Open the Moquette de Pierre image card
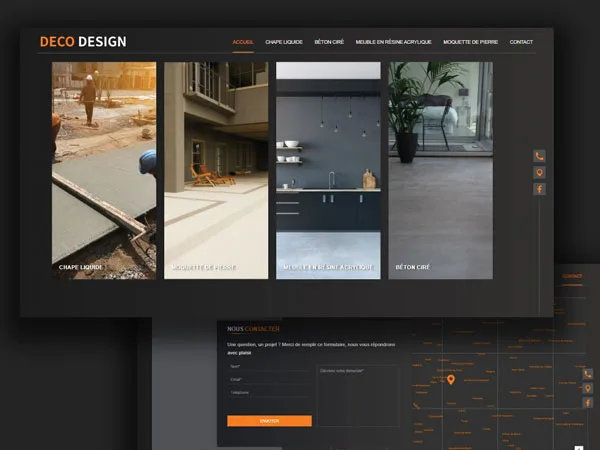Screen dimensions: 600x450 tap(216, 170)
